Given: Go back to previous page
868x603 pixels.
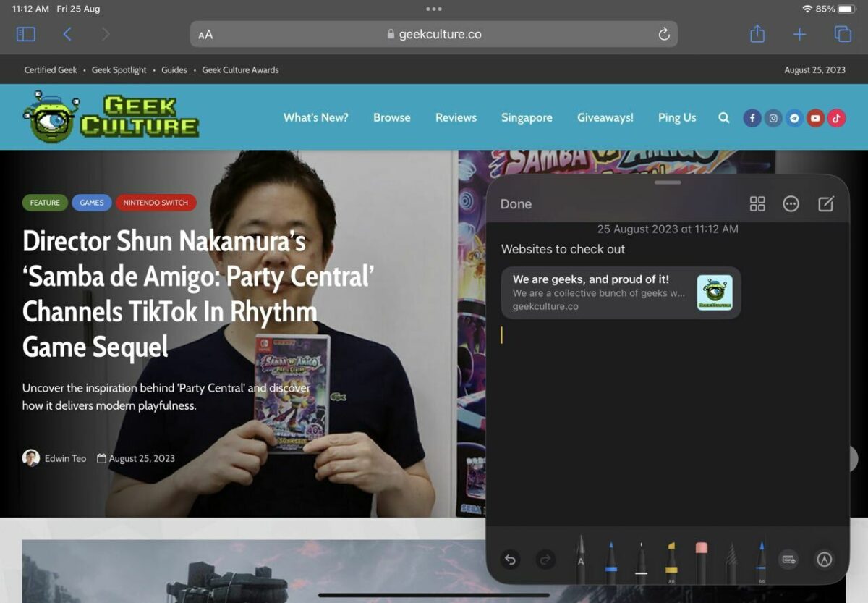Looking at the screenshot, I should pyautogui.click(x=67, y=34).
